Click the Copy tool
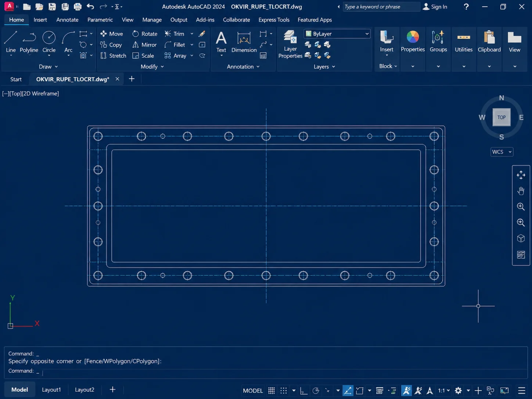Image resolution: width=532 pixels, height=399 pixels. [111, 45]
